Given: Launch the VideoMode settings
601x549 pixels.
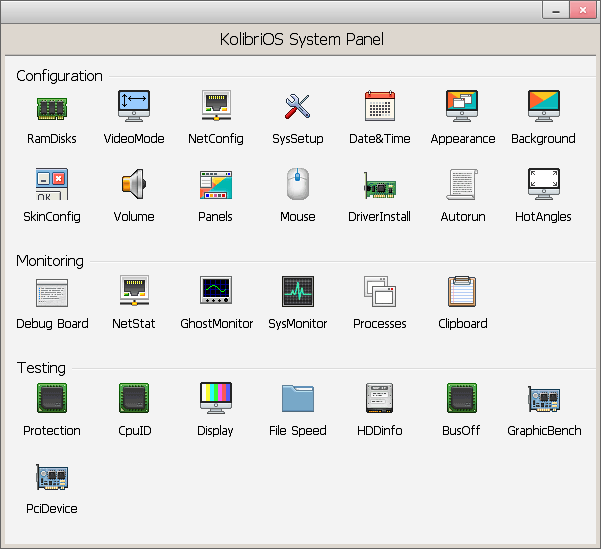Looking at the screenshot, I should click(134, 106).
